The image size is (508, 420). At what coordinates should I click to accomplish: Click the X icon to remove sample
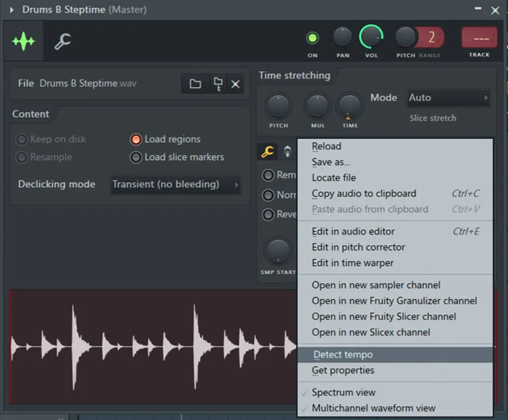tap(236, 84)
